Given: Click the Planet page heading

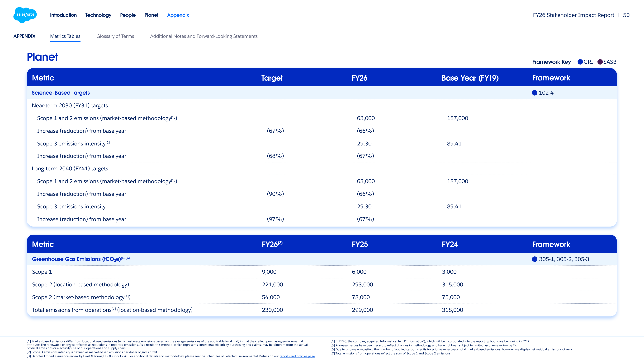Looking at the screenshot, I should tap(43, 57).
